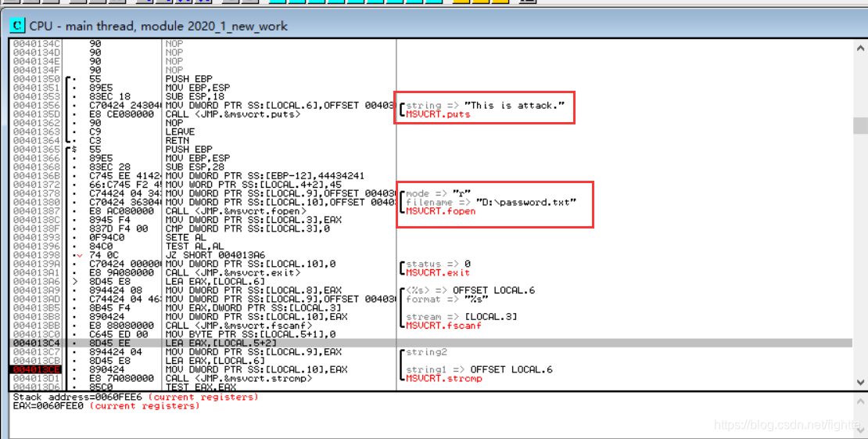The image size is (868, 439).
Task: Select hex bytes '0F94C0'
Action: pos(107,237)
